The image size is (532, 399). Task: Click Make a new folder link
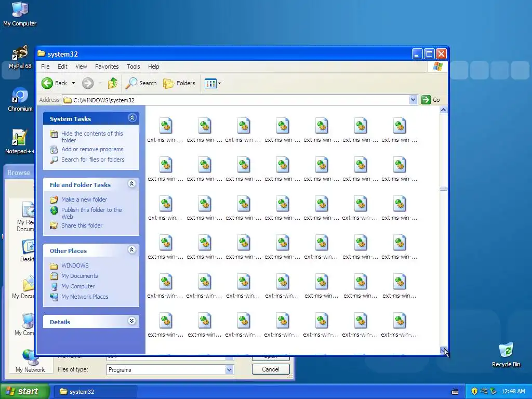click(x=84, y=199)
